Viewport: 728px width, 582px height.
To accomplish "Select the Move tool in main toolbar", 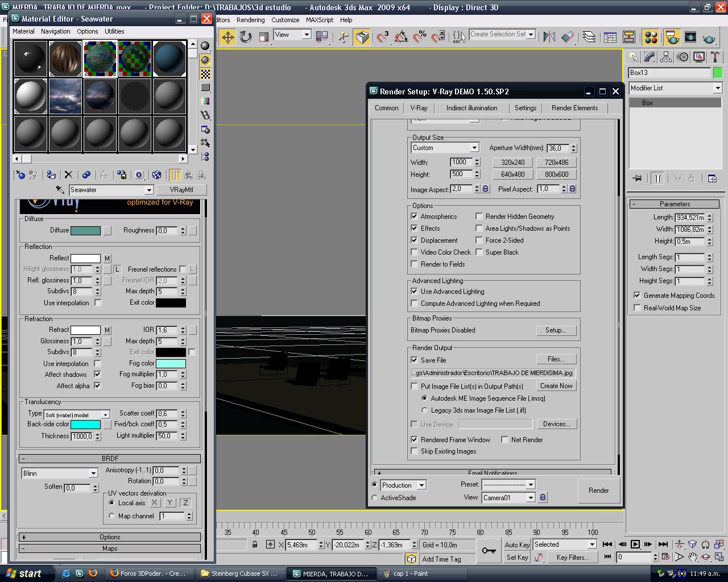I will click(227, 38).
